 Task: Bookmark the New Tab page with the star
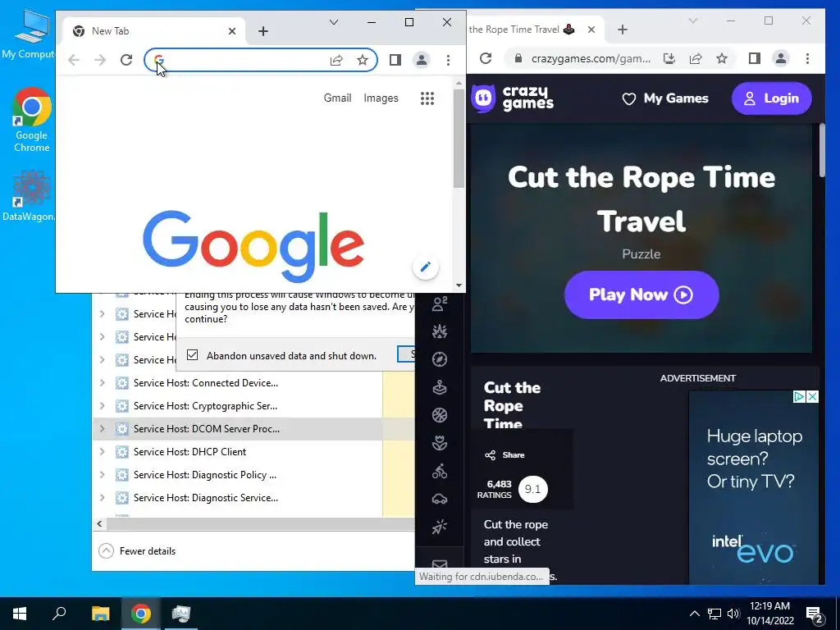363,60
